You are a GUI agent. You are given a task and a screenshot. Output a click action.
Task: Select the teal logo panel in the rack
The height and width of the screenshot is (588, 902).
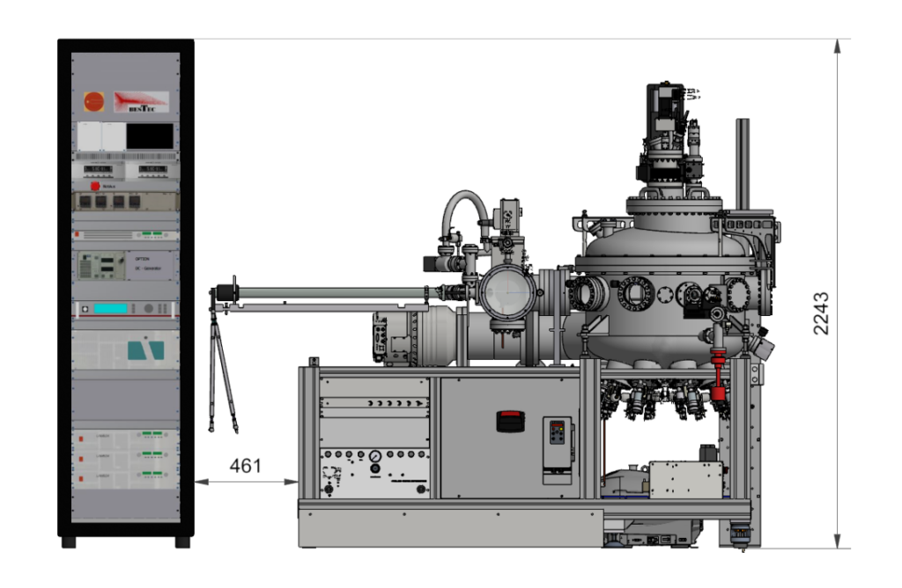pos(141,350)
